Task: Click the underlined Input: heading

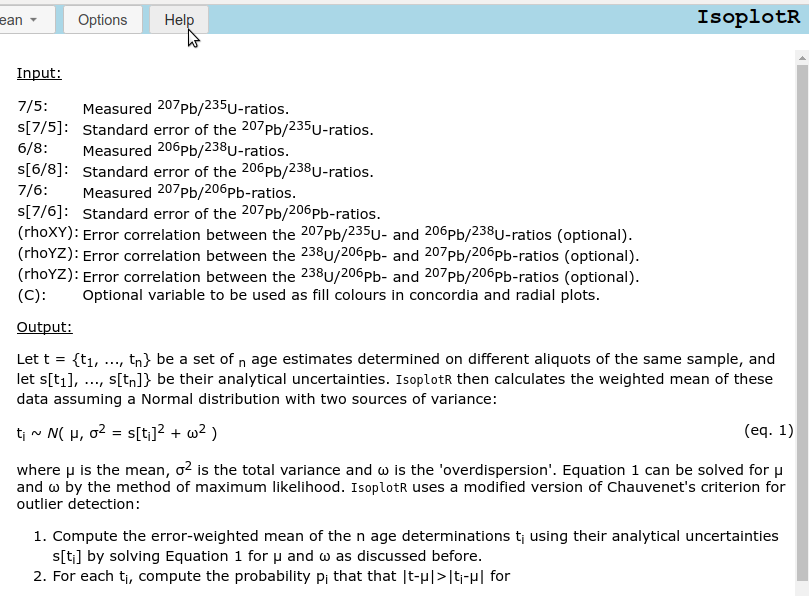Action: [39, 73]
